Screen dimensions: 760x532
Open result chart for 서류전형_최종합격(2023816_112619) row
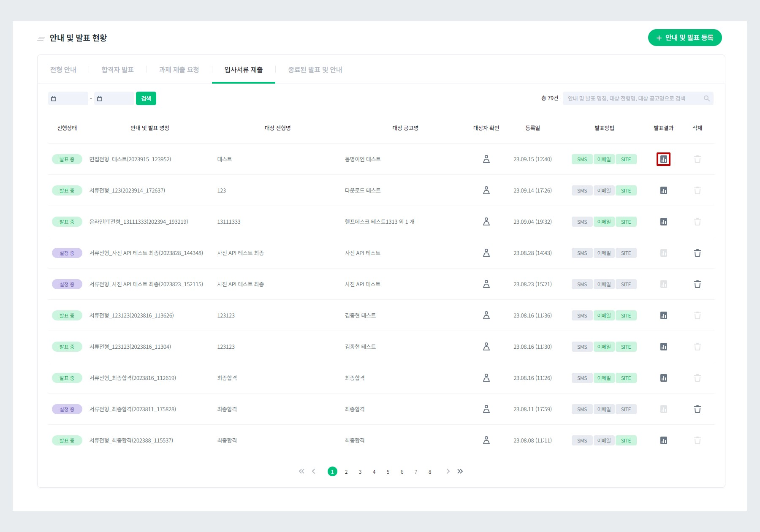663,378
